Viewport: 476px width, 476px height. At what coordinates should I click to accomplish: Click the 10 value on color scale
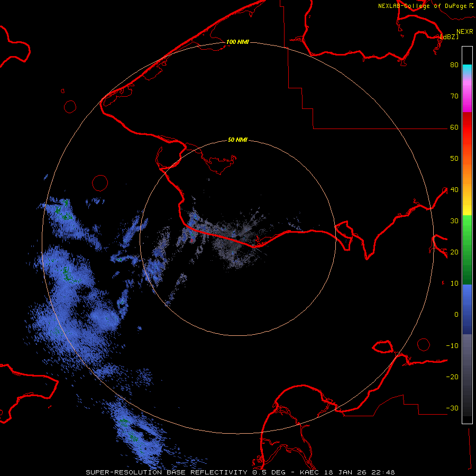click(x=454, y=283)
